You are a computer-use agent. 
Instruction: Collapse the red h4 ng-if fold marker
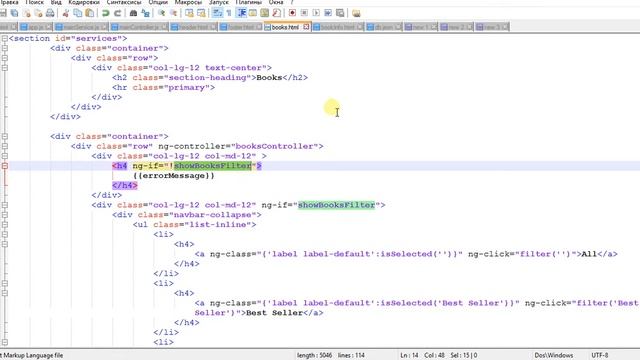4,166
